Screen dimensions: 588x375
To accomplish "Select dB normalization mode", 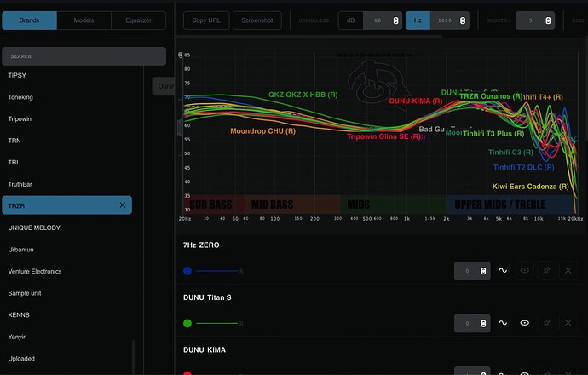I will pos(350,20).
